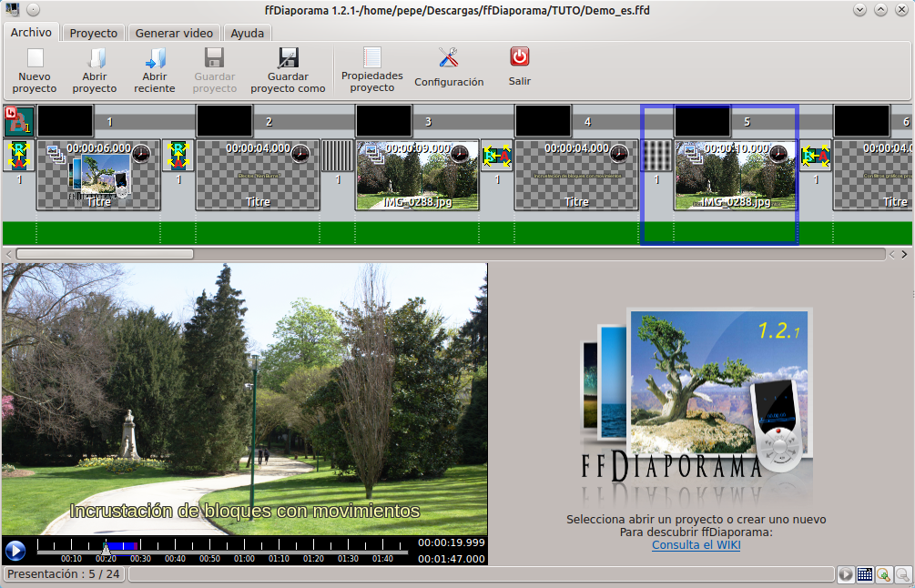This screenshot has height=588, width=915.
Task: Create a new project with Nuevo proyecto
Action: [x=35, y=71]
